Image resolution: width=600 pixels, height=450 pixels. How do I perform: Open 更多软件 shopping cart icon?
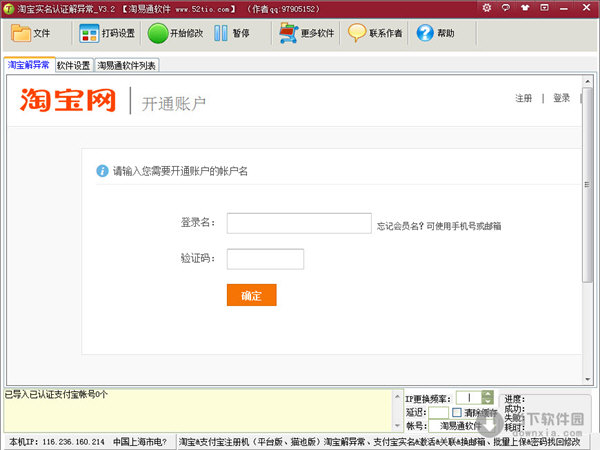pyautogui.click(x=289, y=33)
